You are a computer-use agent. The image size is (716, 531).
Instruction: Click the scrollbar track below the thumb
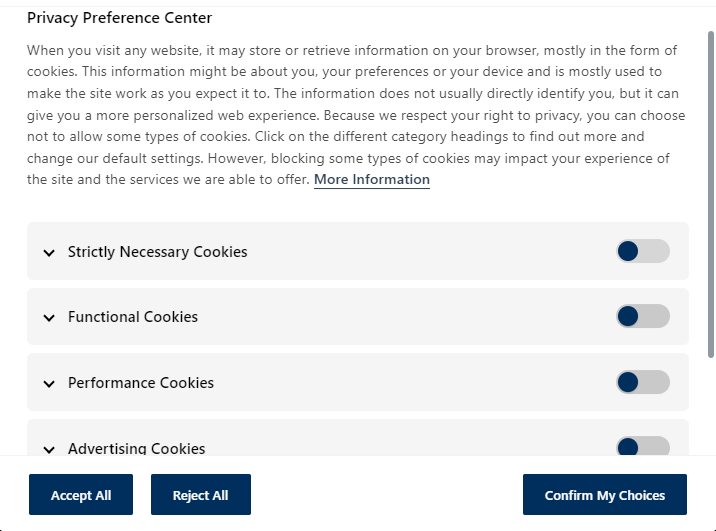tap(711, 406)
